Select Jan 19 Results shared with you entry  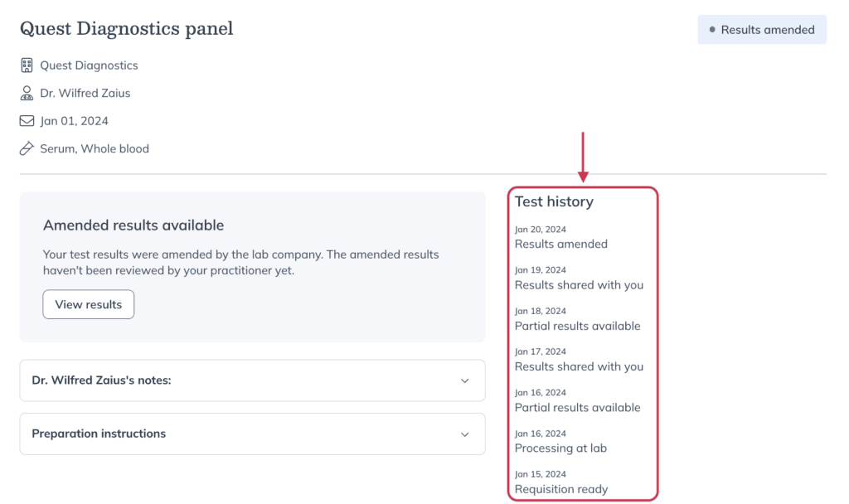(x=579, y=278)
